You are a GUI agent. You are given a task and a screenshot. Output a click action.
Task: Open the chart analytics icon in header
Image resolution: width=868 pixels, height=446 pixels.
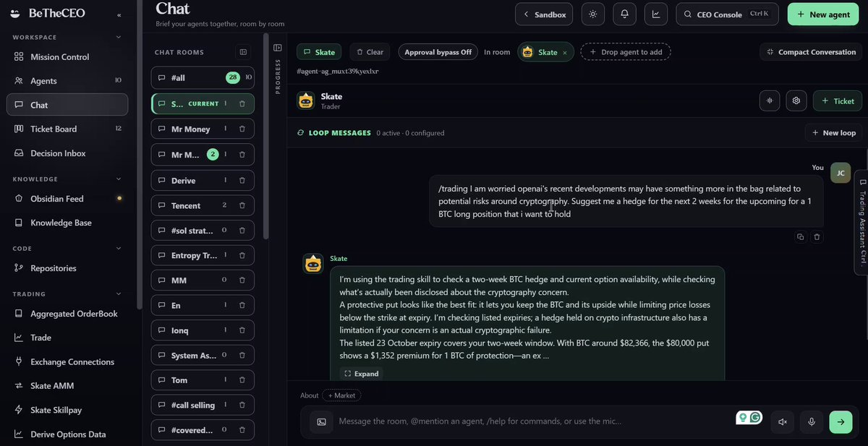pos(656,14)
